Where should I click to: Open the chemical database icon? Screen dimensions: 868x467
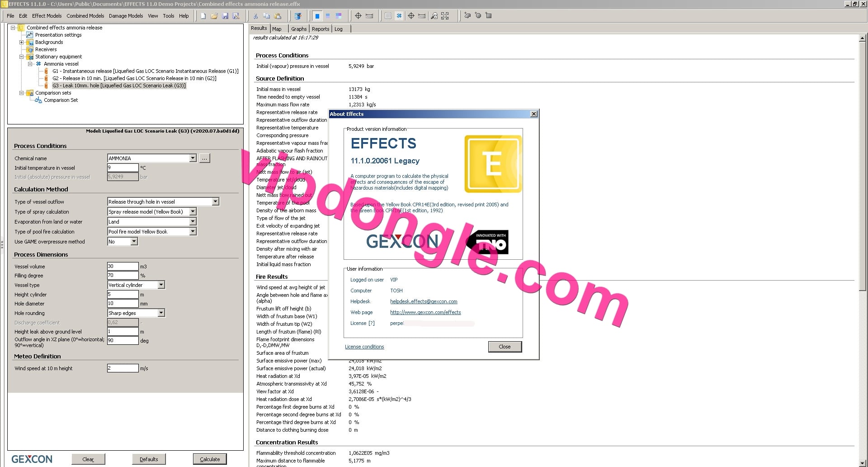pyautogui.click(x=298, y=15)
